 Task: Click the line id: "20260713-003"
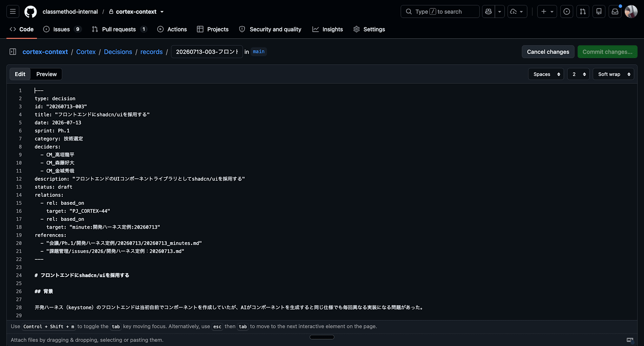(x=61, y=106)
